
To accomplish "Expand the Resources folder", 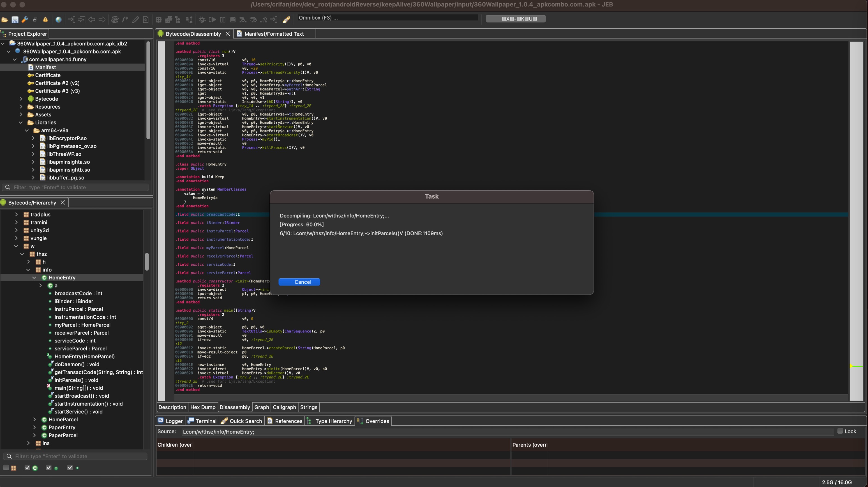I will 21,107.
